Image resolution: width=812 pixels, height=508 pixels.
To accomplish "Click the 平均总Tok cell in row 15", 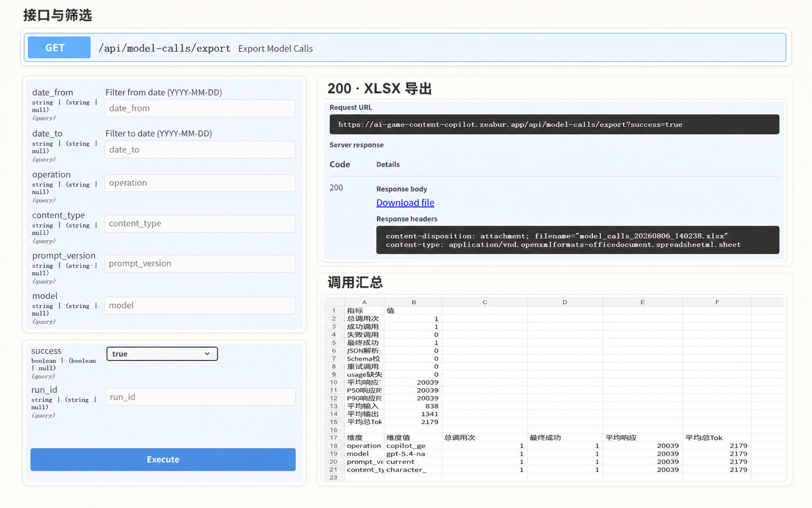I will 364,422.
